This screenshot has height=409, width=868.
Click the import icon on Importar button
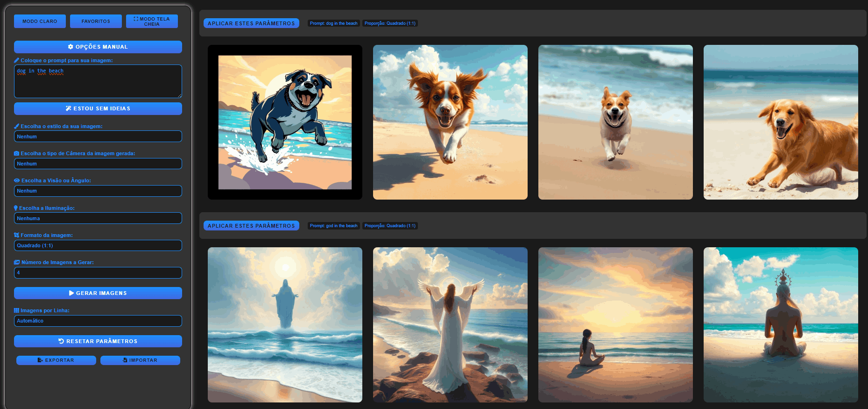click(x=125, y=360)
